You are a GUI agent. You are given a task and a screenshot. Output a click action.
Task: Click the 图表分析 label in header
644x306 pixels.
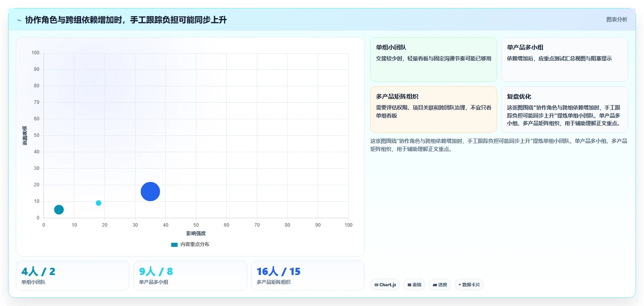coord(617,19)
